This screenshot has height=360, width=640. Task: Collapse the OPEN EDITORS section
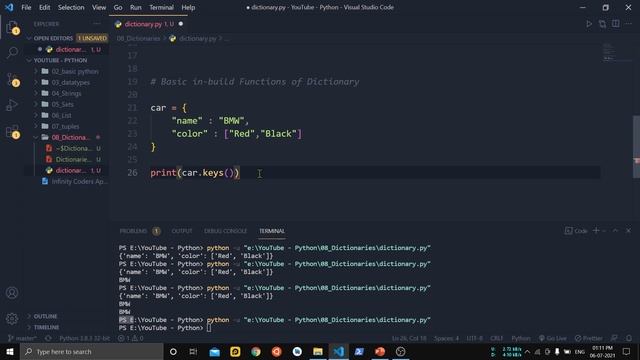(53, 38)
